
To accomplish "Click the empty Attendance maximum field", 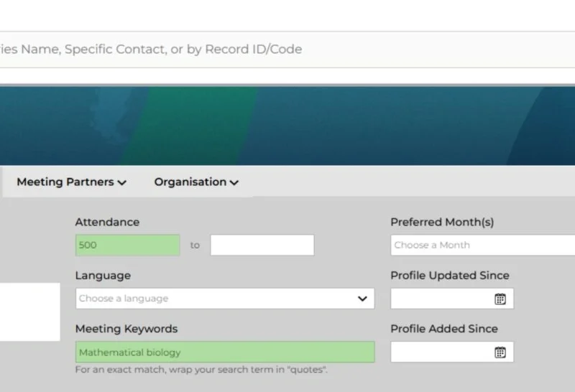I will click(x=262, y=245).
